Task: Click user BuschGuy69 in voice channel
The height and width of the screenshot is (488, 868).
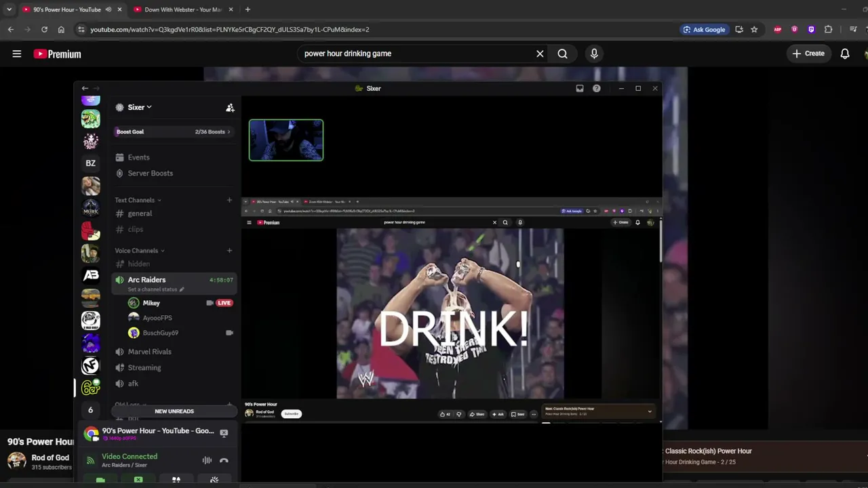Action: click(x=160, y=333)
